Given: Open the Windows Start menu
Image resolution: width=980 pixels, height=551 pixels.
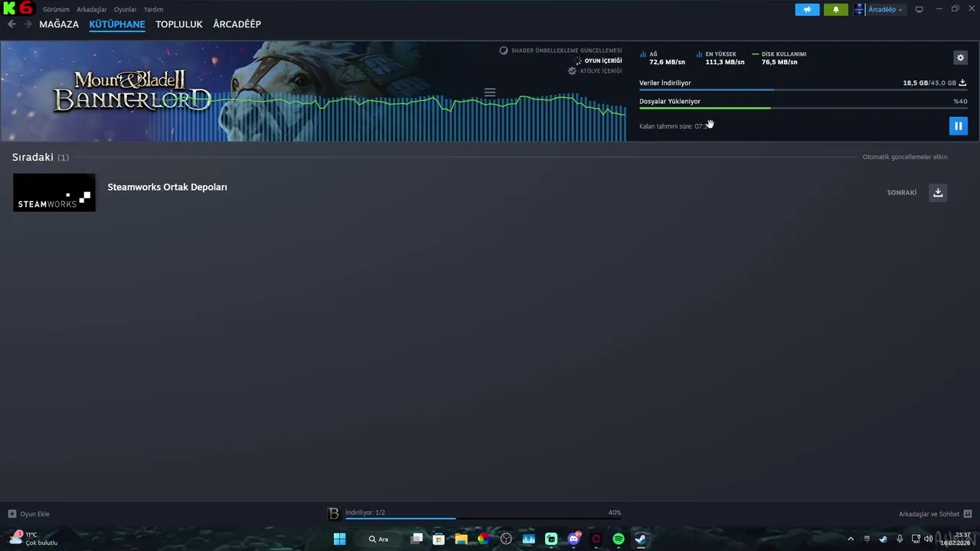Looking at the screenshot, I should 339,539.
